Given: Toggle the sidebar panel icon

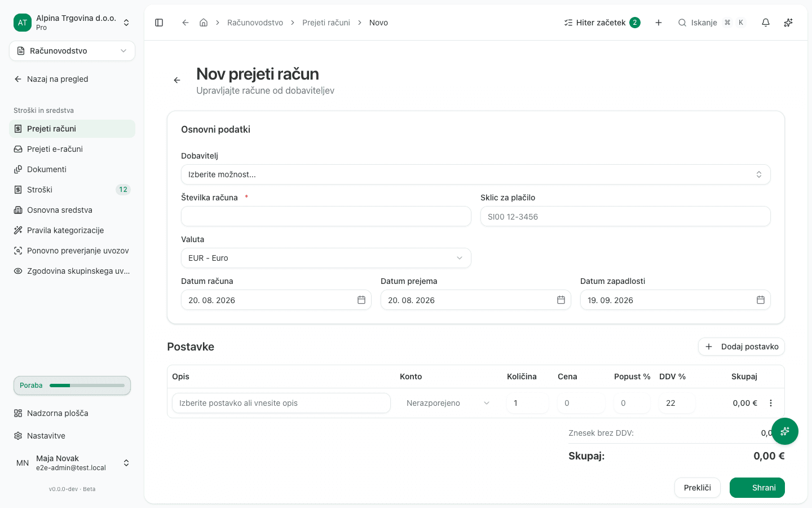Looking at the screenshot, I should point(159,23).
